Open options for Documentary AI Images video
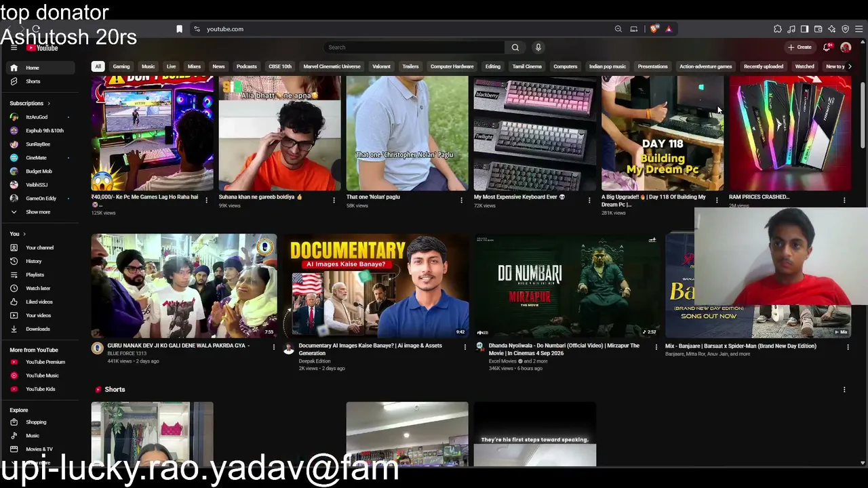The width and height of the screenshot is (868, 488). coord(465,347)
